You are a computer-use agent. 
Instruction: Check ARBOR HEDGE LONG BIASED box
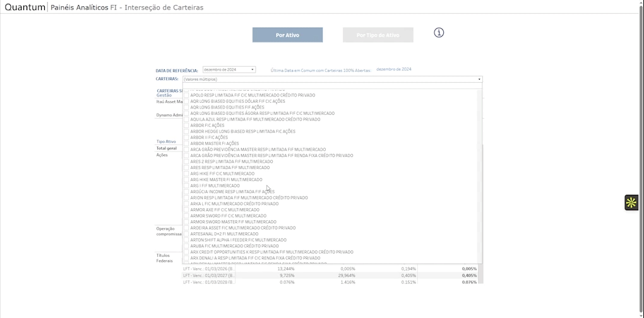pyautogui.click(x=186, y=131)
